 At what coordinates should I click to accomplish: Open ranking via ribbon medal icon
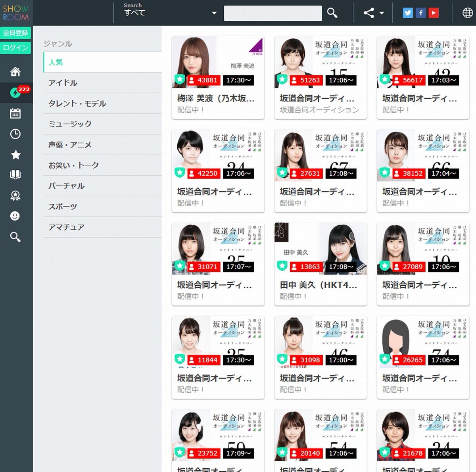point(15,196)
